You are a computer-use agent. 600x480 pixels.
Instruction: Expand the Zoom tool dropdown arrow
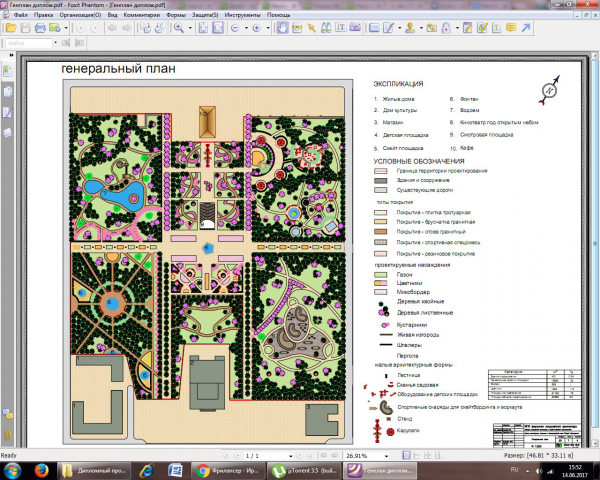pos(190,28)
